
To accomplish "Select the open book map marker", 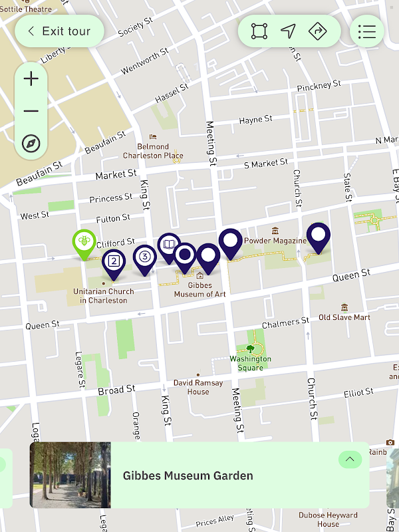I will 169,247.
